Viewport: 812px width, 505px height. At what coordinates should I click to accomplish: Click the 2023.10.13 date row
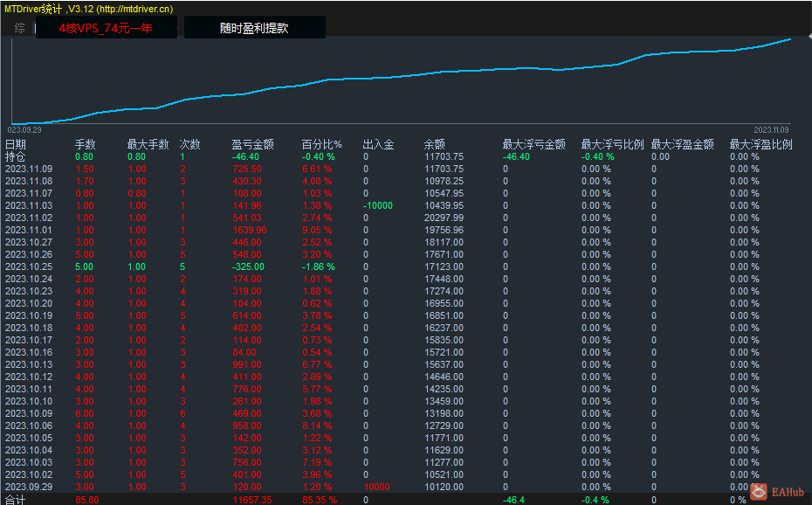[x=29, y=364]
